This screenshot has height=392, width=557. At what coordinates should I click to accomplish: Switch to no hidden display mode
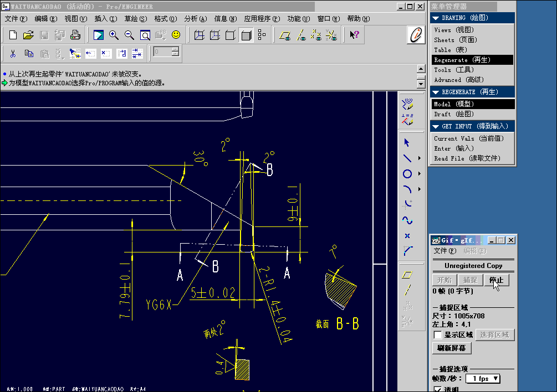tap(231, 35)
